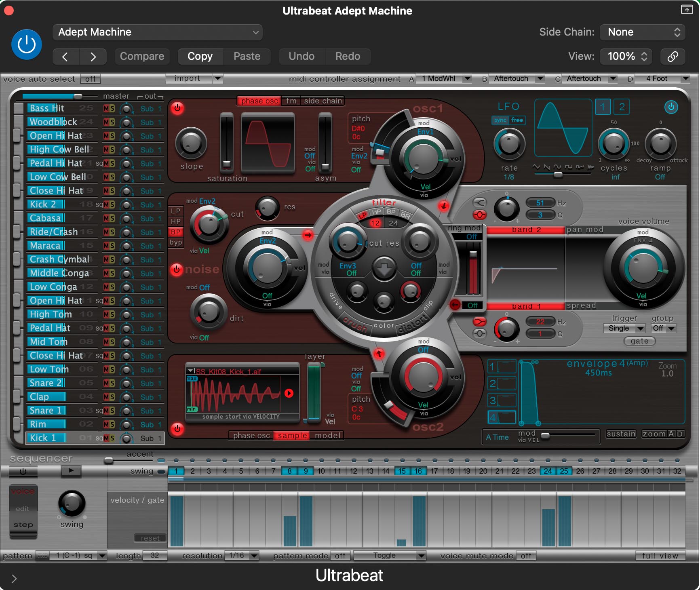Toggle the plugin power button
This screenshot has height=590, width=700.
coord(27,44)
